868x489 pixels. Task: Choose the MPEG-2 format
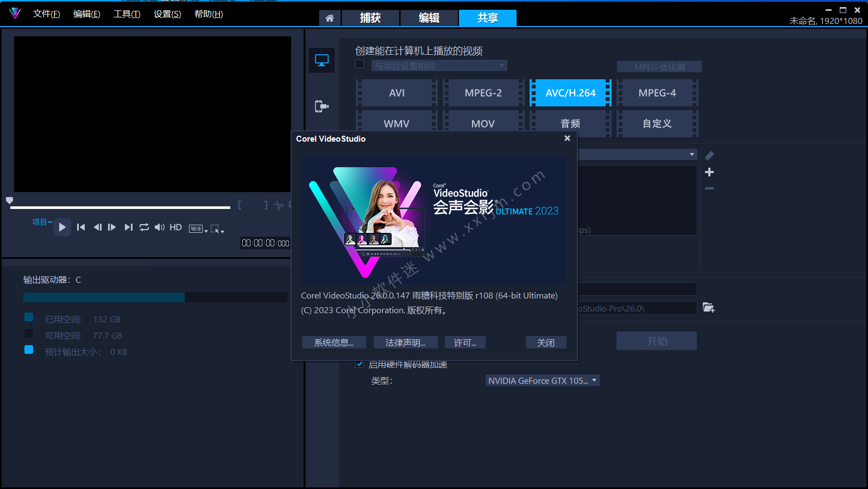tap(483, 93)
